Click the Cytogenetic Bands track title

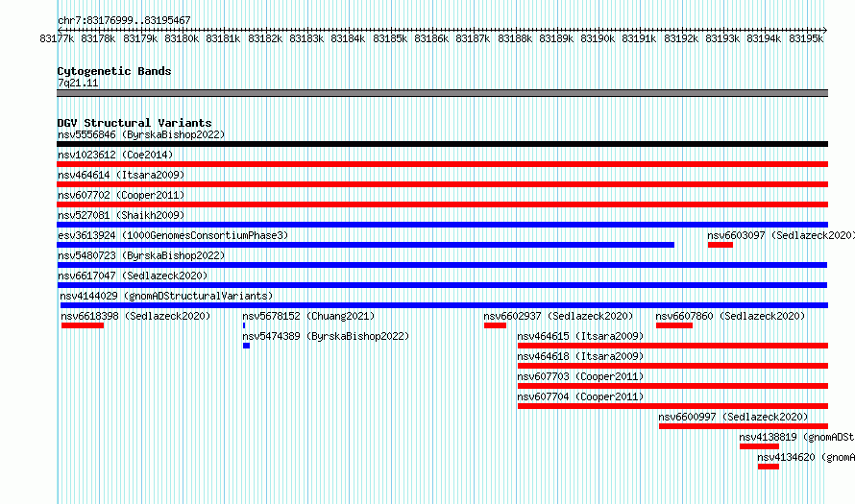click(114, 71)
